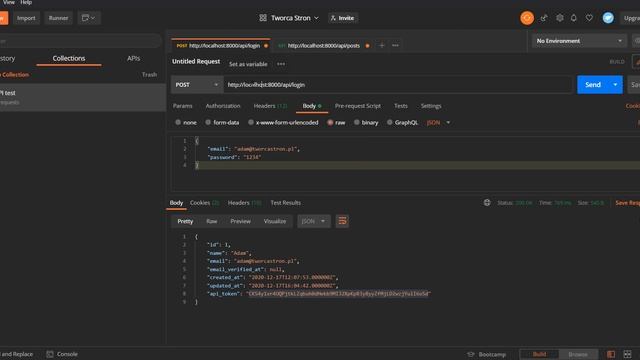Open the tab options three dots menu
The height and width of the screenshot is (360, 640).
coord(395,45)
